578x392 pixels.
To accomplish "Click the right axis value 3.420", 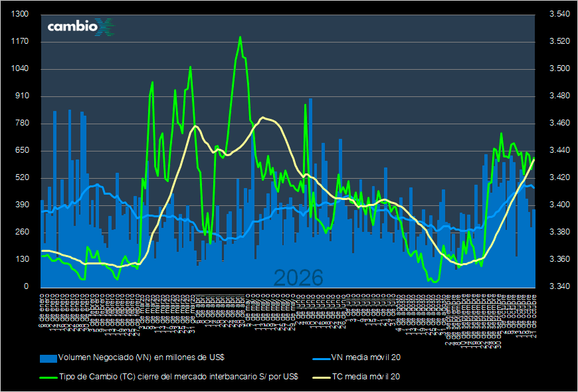I will tap(559, 178).
